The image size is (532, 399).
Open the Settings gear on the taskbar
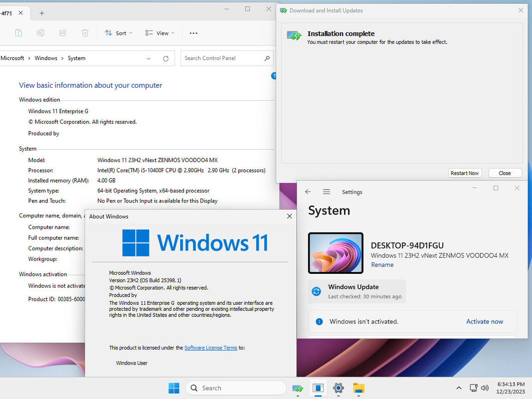pos(338,388)
